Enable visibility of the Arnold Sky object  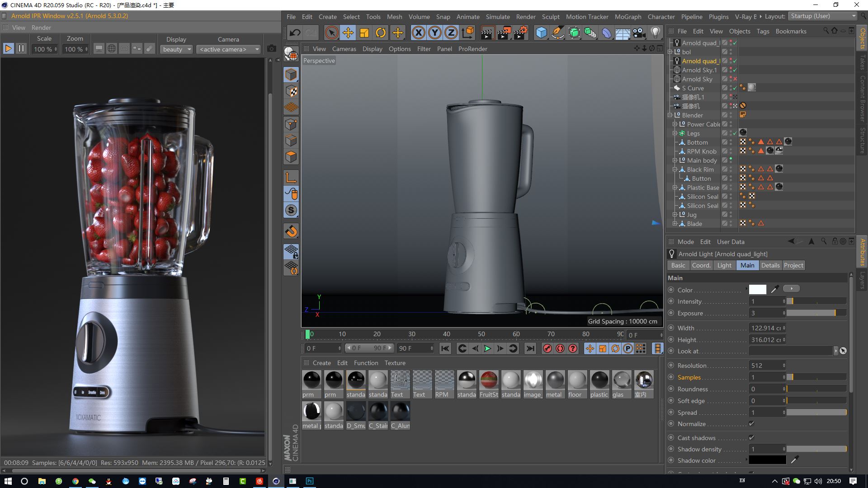[736, 79]
